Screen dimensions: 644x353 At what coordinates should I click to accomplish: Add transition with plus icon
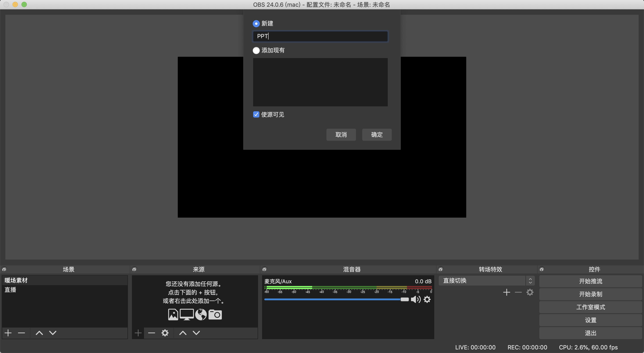coord(506,292)
